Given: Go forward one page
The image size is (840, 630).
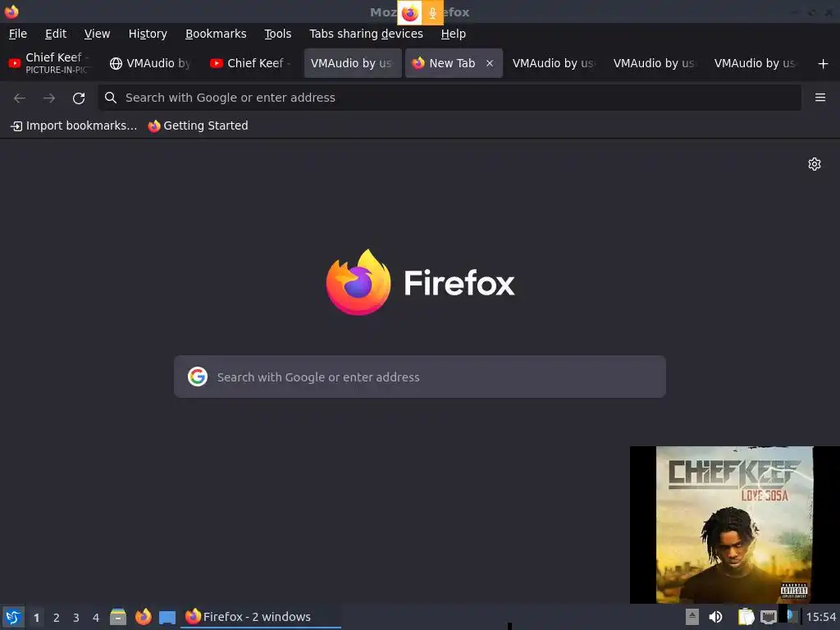Looking at the screenshot, I should (48, 98).
